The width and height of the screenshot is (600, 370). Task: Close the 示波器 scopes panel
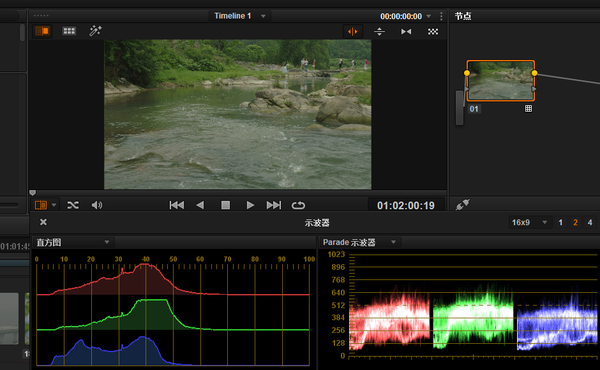point(43,222)
